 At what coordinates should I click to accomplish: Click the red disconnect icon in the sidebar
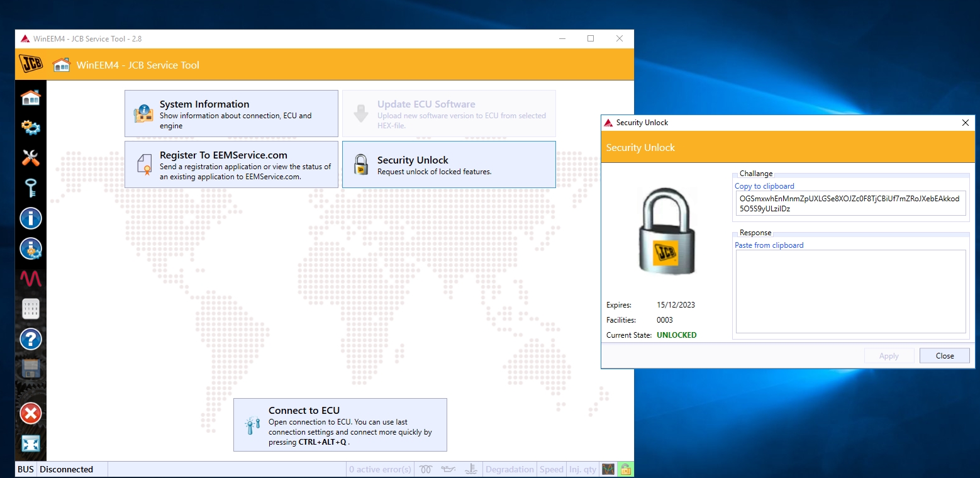pos(30,413)
